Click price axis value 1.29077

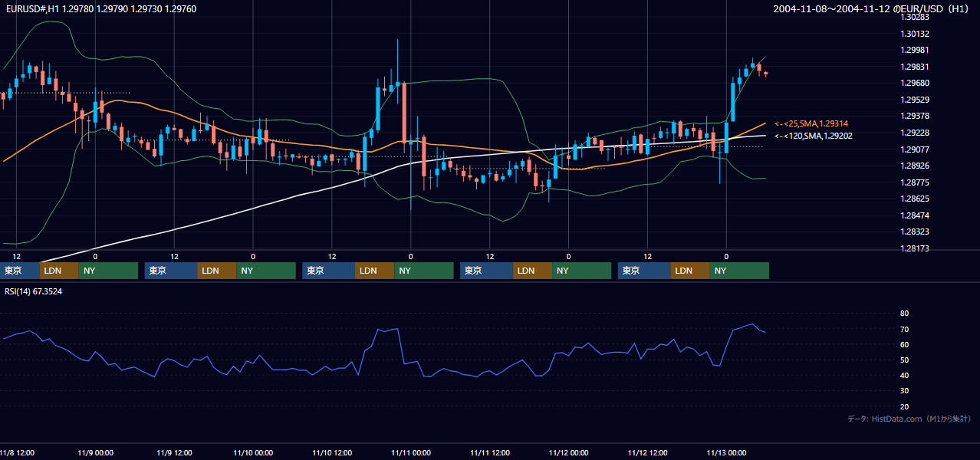(x=915, y=149)
